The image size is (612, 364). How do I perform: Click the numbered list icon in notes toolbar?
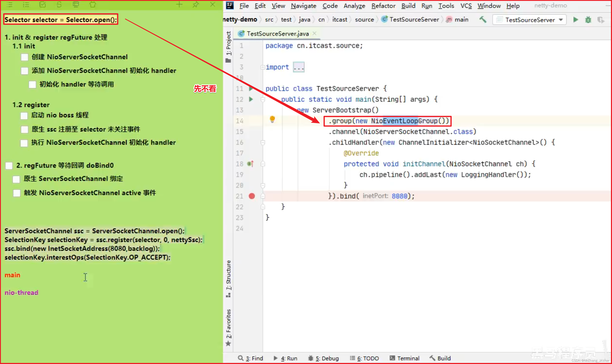26,4
